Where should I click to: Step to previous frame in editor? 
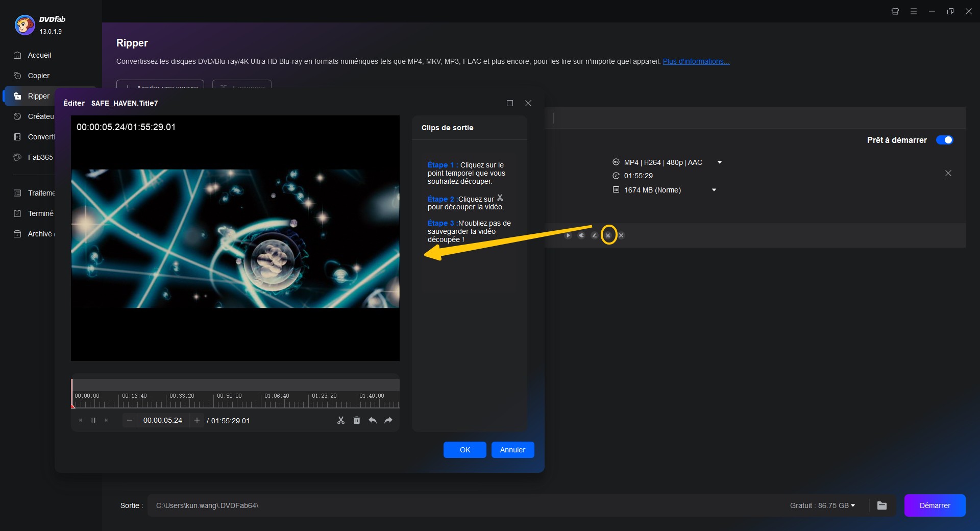[81, 420]
